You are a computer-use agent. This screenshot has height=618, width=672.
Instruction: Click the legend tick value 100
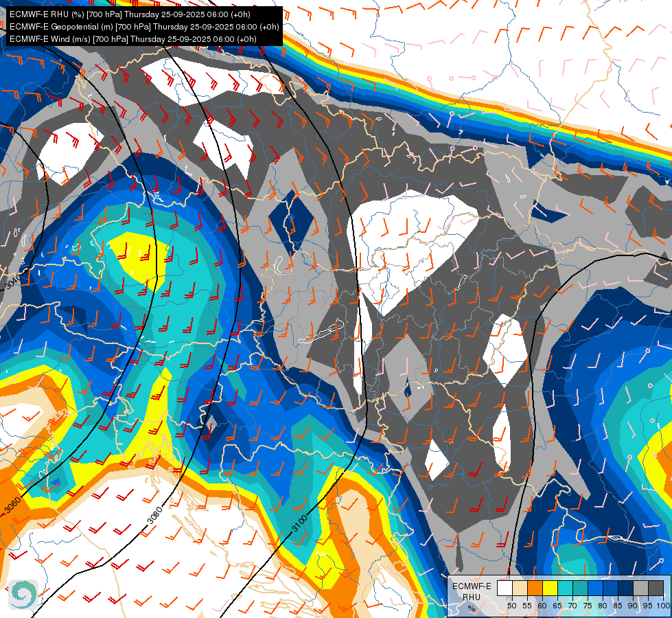point(663,606)
